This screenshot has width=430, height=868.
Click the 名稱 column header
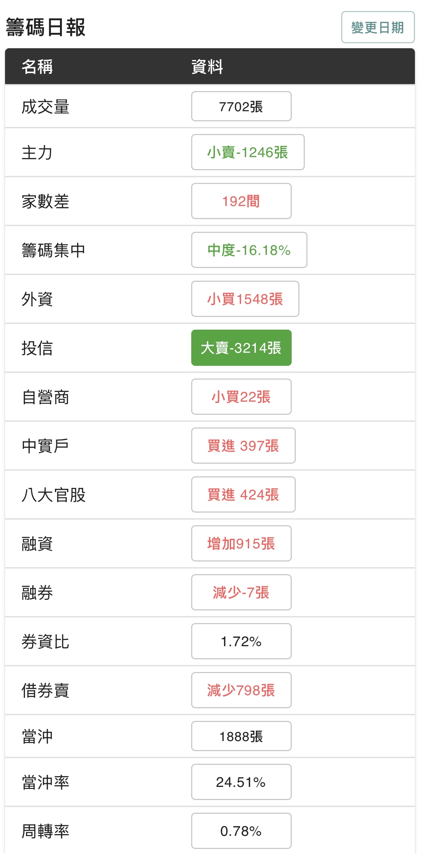pos(37,67)
